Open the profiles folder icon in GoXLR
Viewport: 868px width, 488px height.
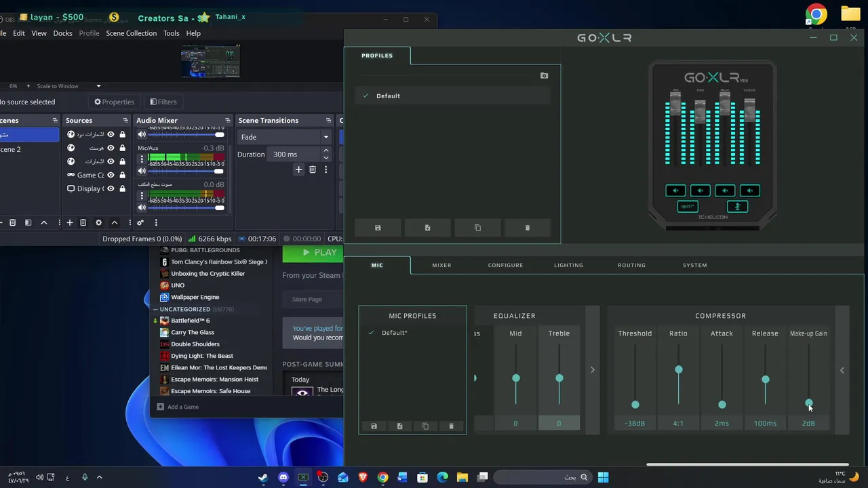pyautogui.click(x=544, y=76)
